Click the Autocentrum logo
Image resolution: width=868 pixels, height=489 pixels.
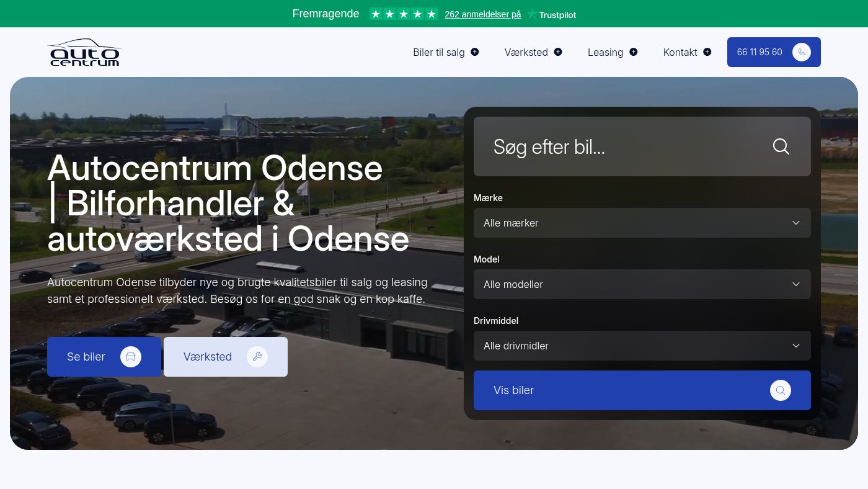[84, 52]
